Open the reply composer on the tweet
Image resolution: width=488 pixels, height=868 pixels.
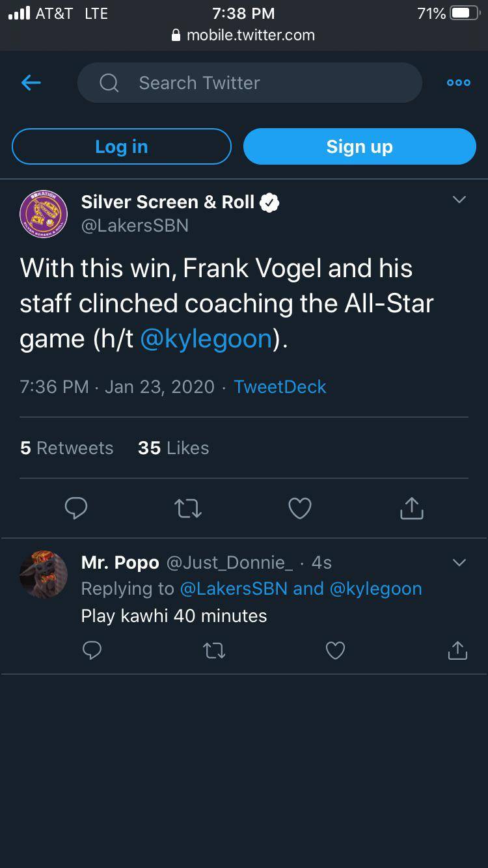click(x=76, y=508)
